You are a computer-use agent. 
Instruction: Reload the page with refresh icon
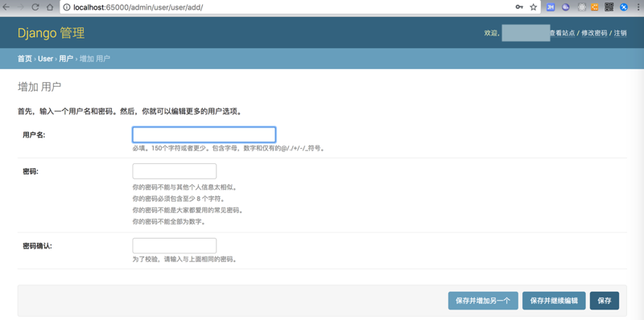pyautogui.click(x=35, y=7)
